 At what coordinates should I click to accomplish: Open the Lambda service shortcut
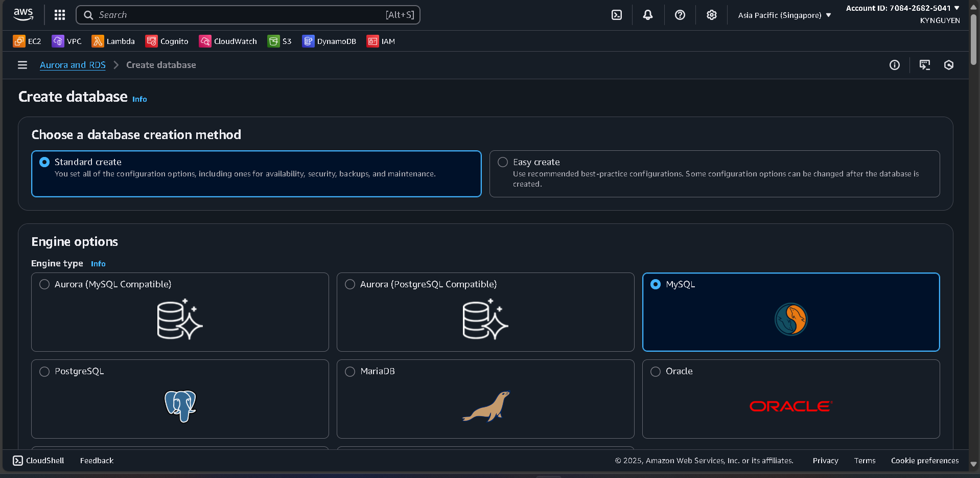coord(113,41)
